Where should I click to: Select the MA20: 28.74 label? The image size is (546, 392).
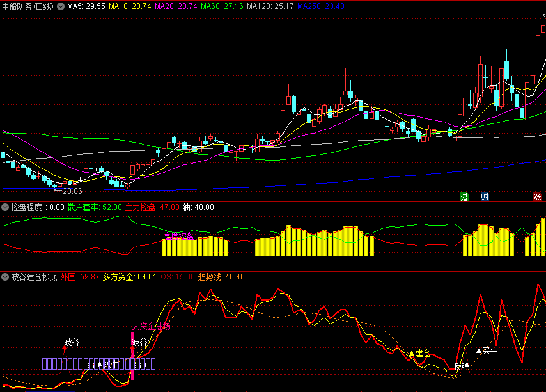tap(176, 6)
